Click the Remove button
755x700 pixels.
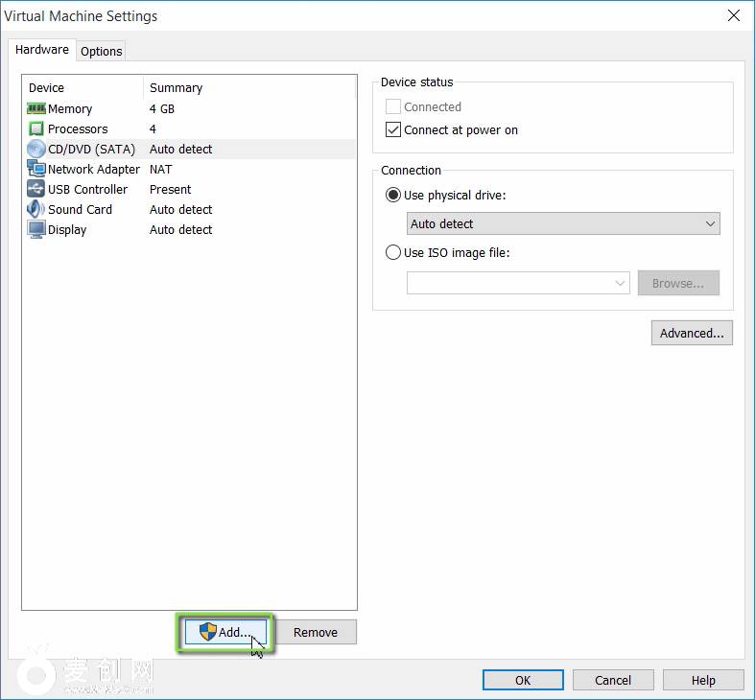316,632
